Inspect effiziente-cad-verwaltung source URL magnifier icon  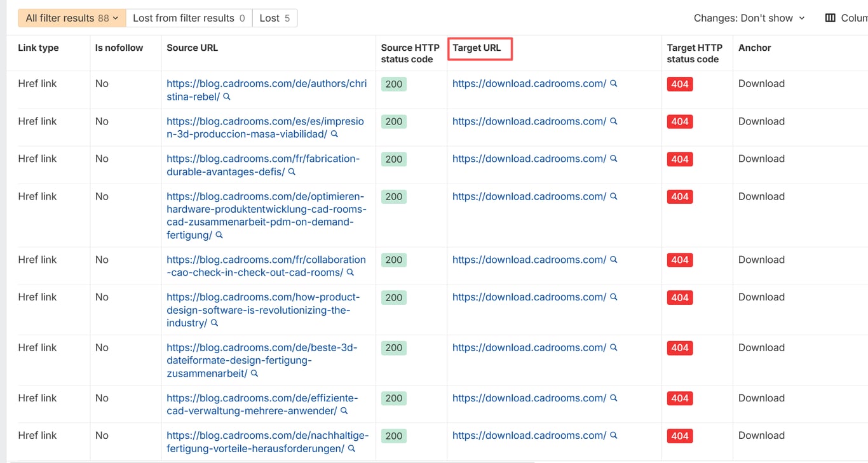click(344, 412)
